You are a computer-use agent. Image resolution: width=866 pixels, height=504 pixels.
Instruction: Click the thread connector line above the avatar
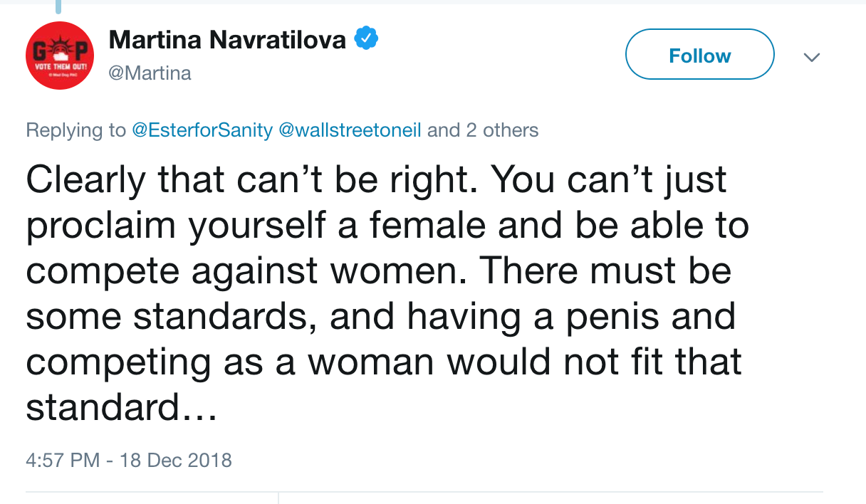point(58,7)
